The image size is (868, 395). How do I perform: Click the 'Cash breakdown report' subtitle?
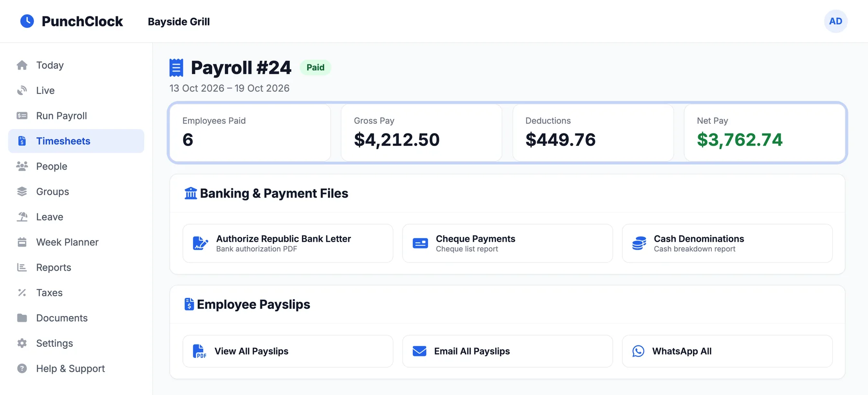tap(694, 249)
